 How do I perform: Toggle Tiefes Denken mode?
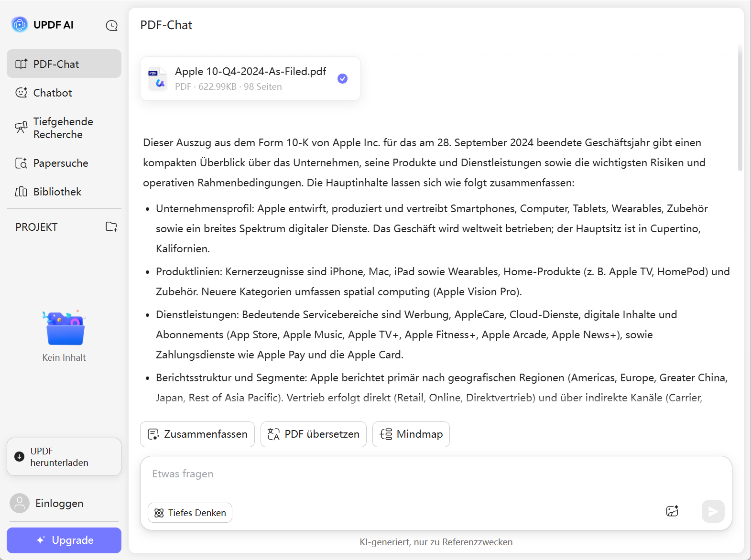[x=190, y=513]
